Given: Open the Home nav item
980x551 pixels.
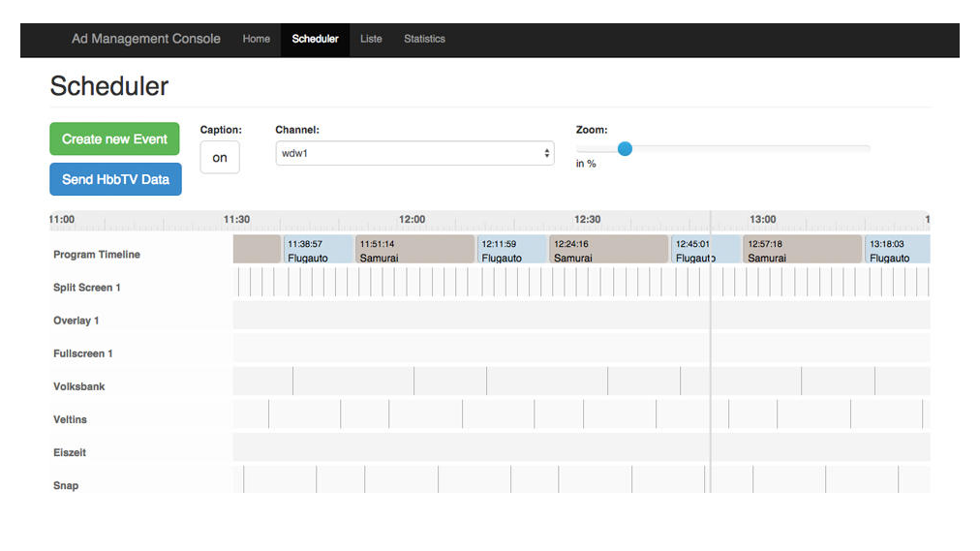Looking at the screenshot, I should click(257, 39).
